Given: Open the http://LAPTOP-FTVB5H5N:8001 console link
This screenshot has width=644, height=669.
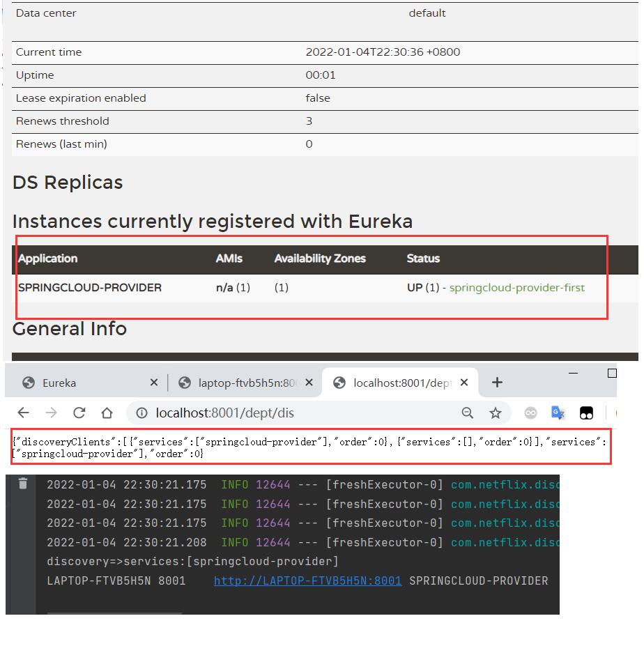Looking at the screenshot, I should point(307,580).
